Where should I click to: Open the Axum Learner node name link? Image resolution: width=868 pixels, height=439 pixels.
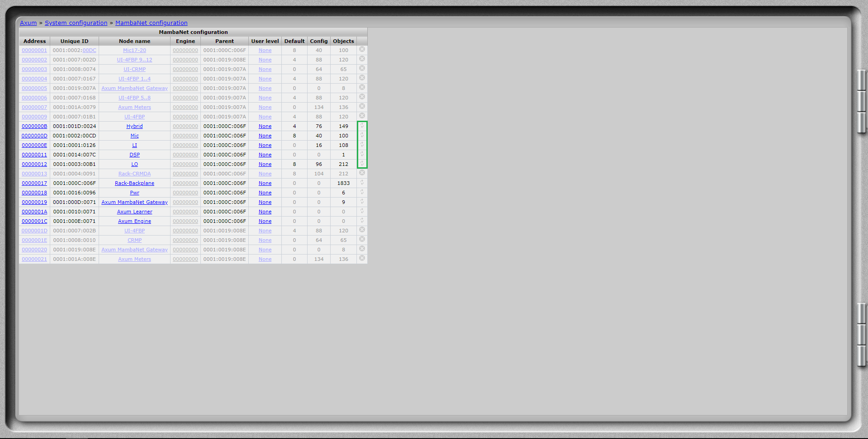(x=134, y=212)
